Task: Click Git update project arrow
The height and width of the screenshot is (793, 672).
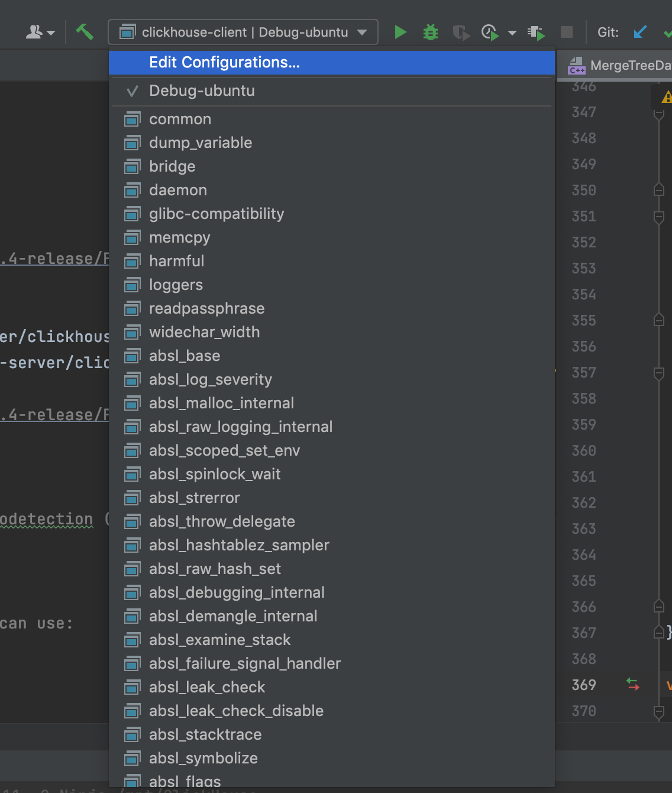Action: [640, 32]
